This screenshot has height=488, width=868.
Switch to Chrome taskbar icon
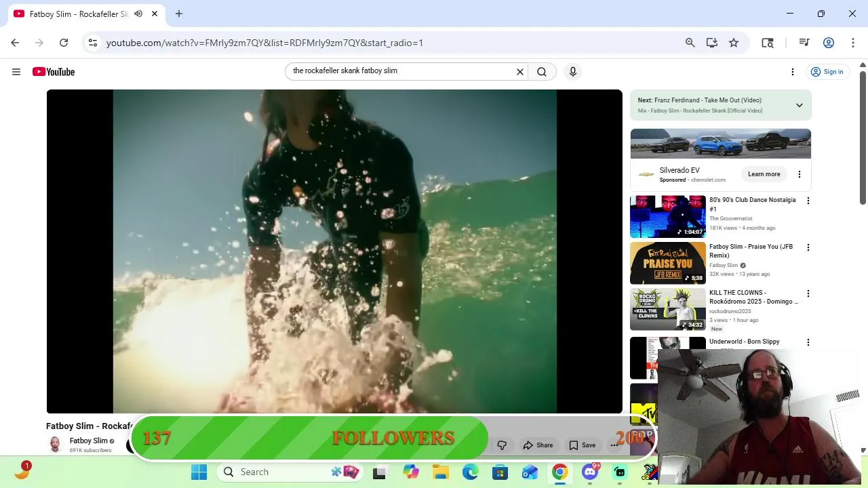click(559, 472)
